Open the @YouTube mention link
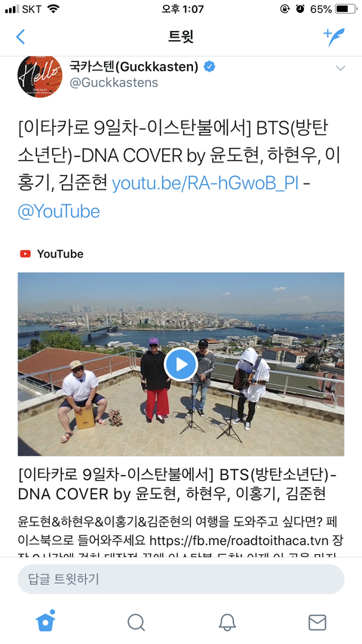362x644 pixels. click(59, 211)
